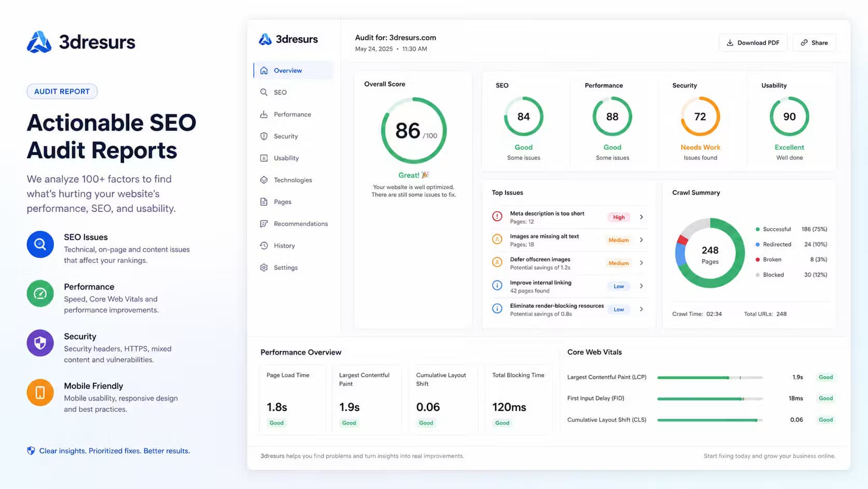Click the SEO score 84 ring
This screenshot has width=868, height=489.
tap(523, 116)
